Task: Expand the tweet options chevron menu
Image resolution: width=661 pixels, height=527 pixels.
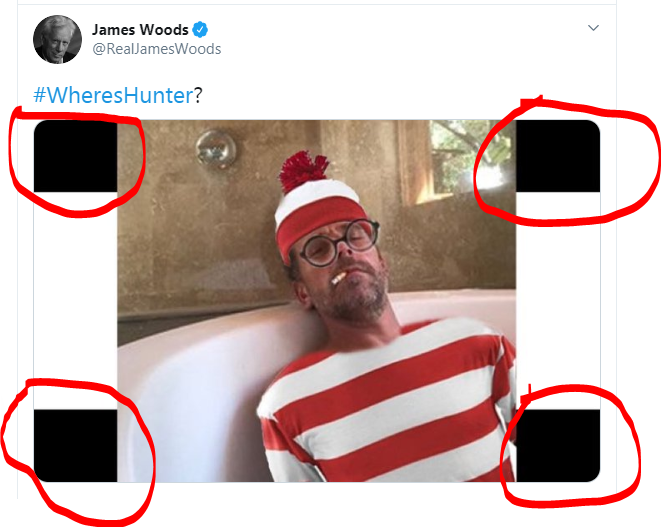Action: [593, 28]
